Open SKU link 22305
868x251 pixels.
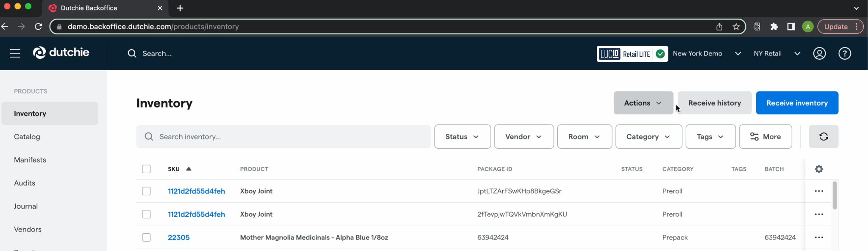click(179, 237)
